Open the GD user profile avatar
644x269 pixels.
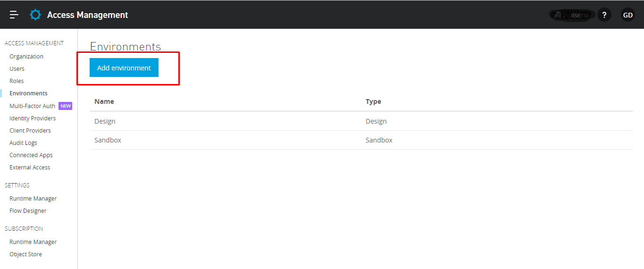pyautogui.click(x=627, y=15)
